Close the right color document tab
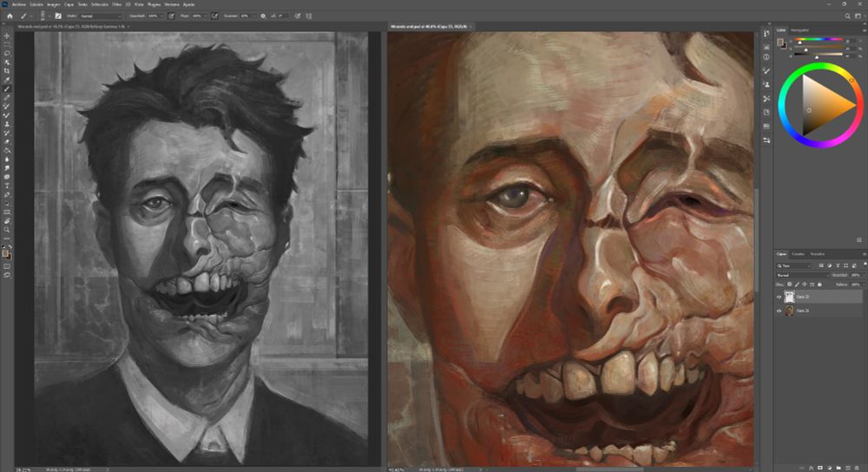Image resolution: width=868 pixels, height=472 pixels. 471,26
